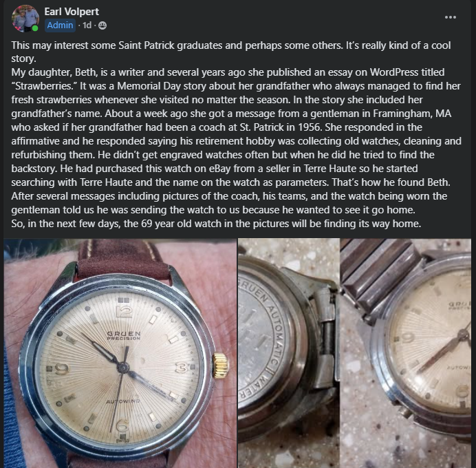Open the Earl Volpert profile name link

(72, 12)
